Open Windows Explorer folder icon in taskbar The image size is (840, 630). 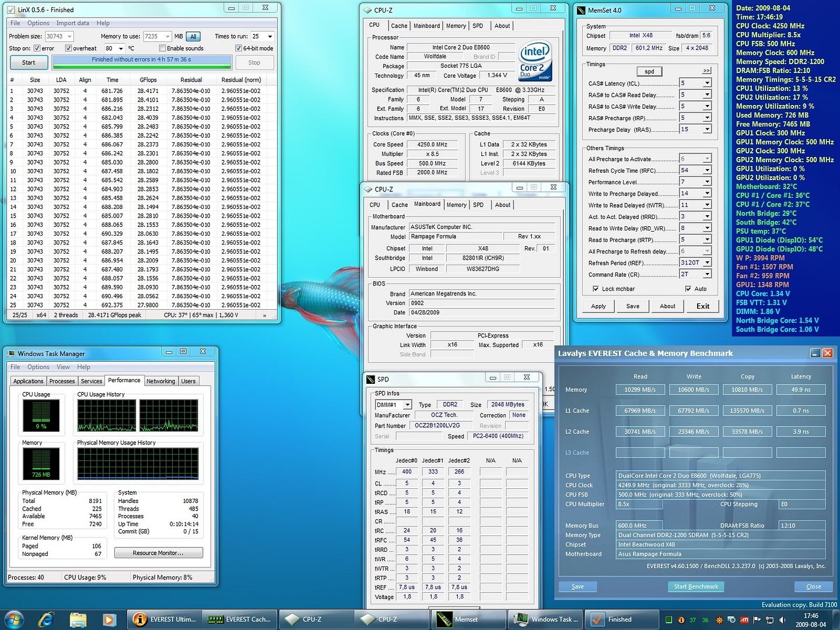tap(78, 619)
